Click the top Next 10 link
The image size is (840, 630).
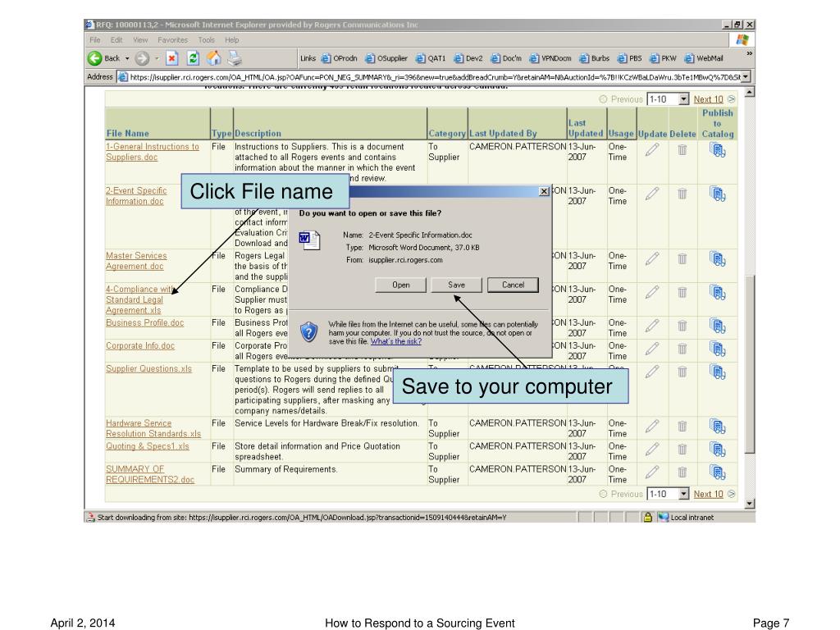[708, 99]
